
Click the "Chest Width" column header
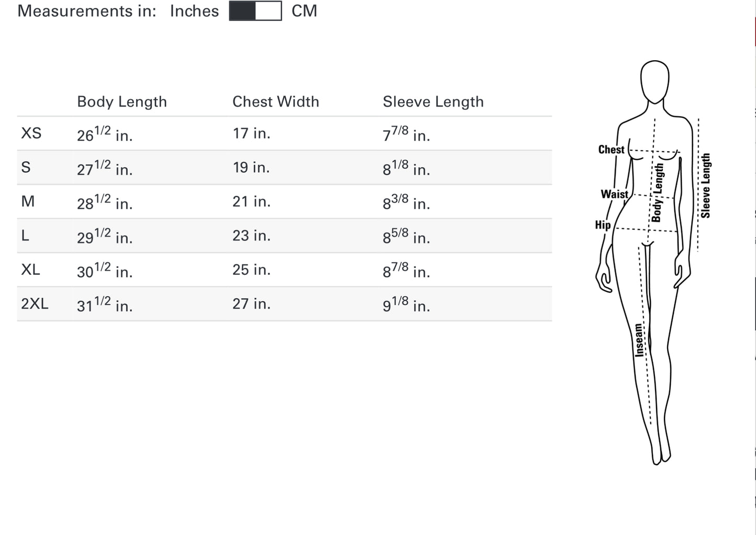(x=275, y=102)
